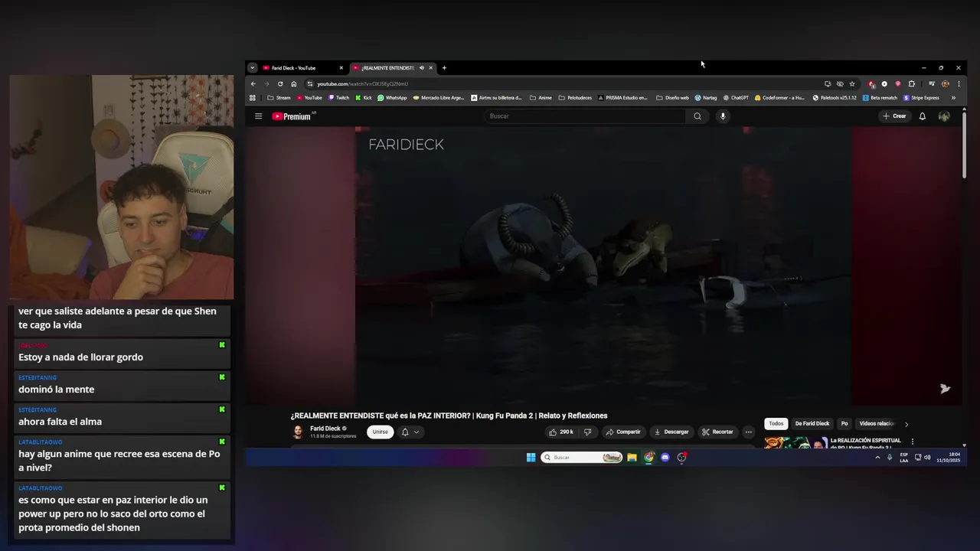This screenshot has width=980, height=551.
Task: Click the Farid Dieck channel name
Action: [x=325, y=429]
